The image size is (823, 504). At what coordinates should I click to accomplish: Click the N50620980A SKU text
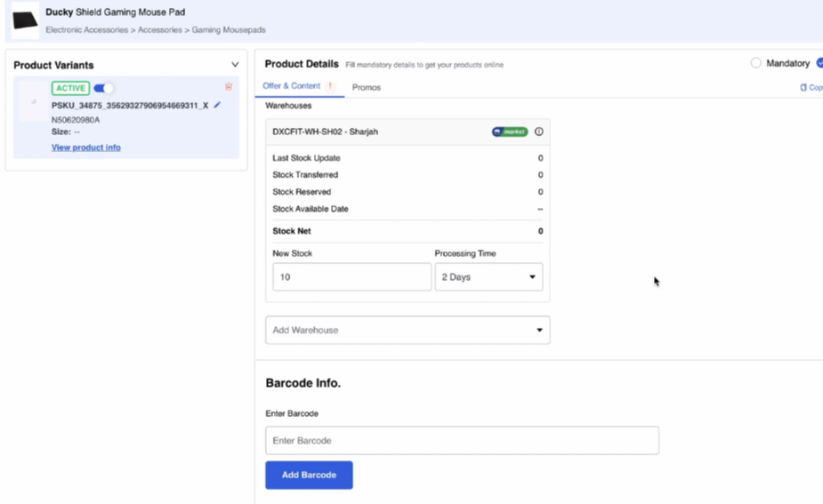(x=76, y=120)
